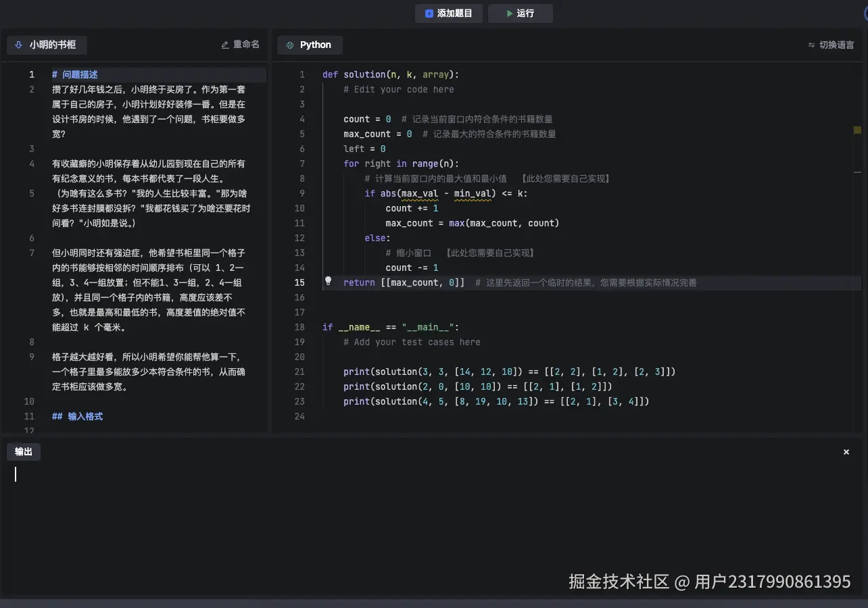Switch to the 输出 tab
Screen dimensions: 868x608
pyautogui.click(x=24, y=451)
